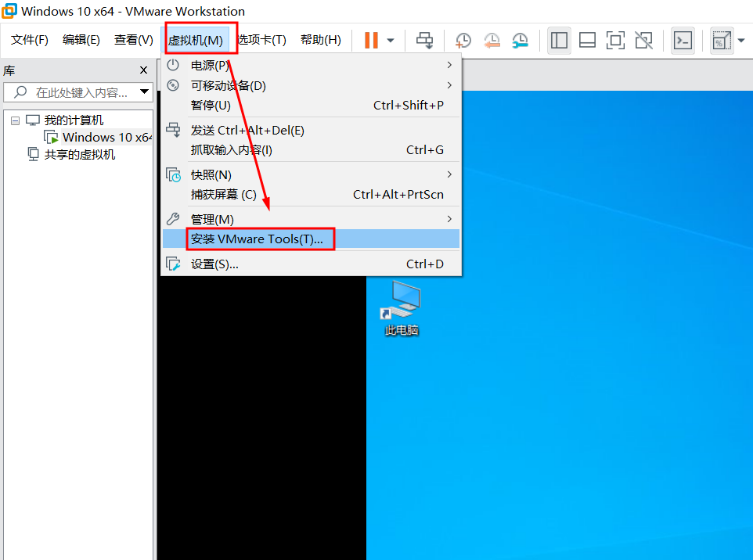This screenshot has height=560, width=753.
Task: Click the stretch guest display icon
Action: [722, 41]
